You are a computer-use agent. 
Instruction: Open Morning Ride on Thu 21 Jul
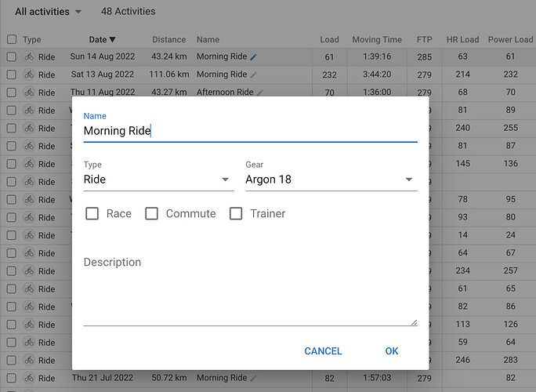pyautogui.click(x=222, y=378)
